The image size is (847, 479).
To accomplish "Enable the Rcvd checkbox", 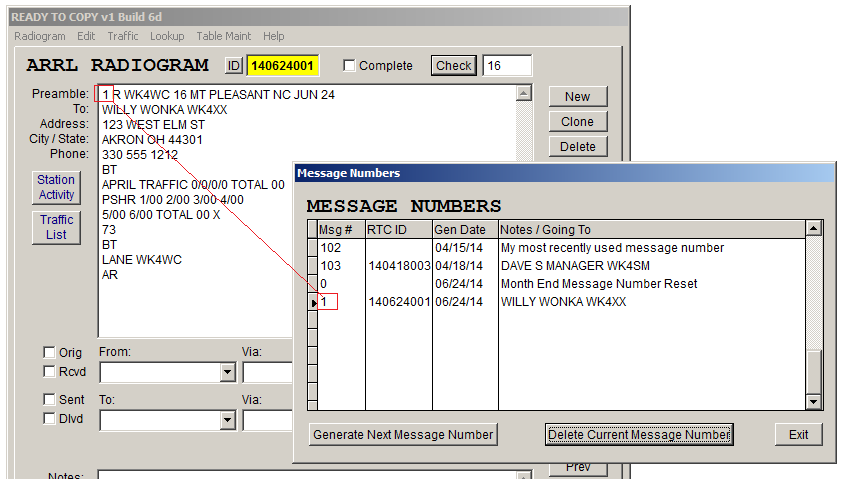I will tap(49, 372).
